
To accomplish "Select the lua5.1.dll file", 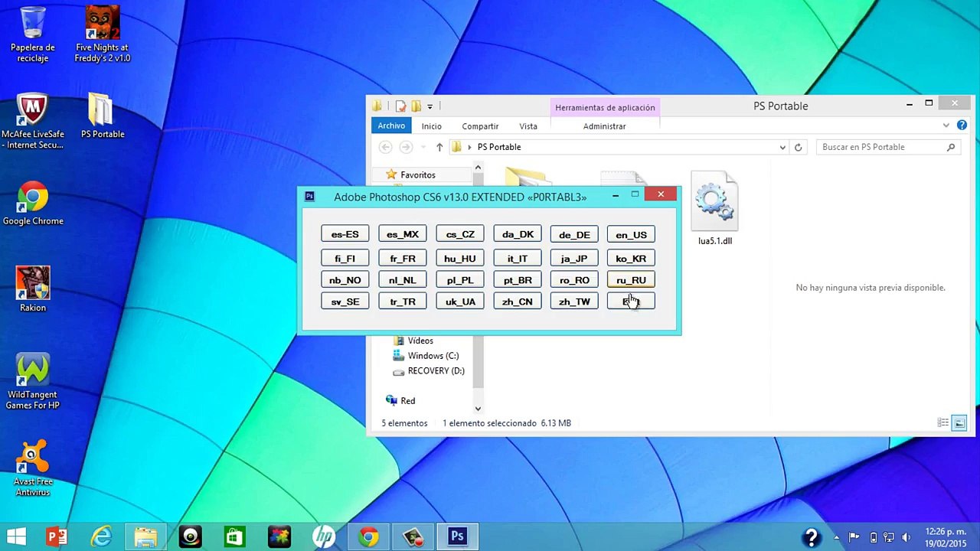I will 714,209.
